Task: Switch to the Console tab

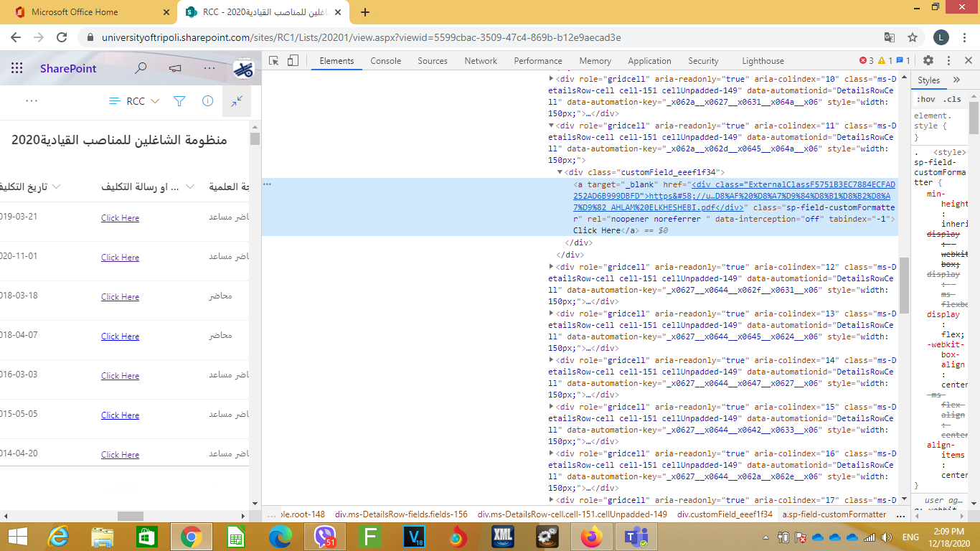Action: click(385, 61)
